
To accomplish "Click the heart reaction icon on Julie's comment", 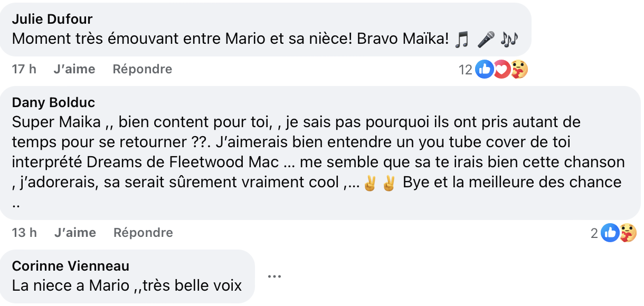I will [x=501, y=69].
